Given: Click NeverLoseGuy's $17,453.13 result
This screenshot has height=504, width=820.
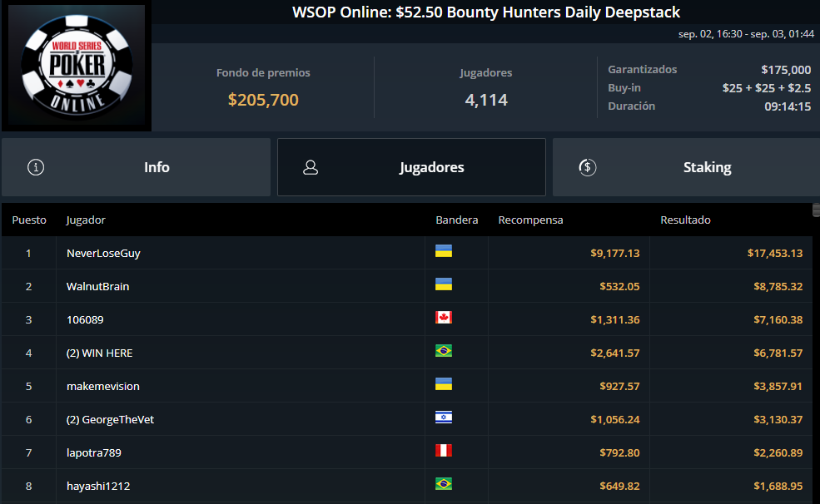Looking at the screenshot, I should [x=775, y=254].
